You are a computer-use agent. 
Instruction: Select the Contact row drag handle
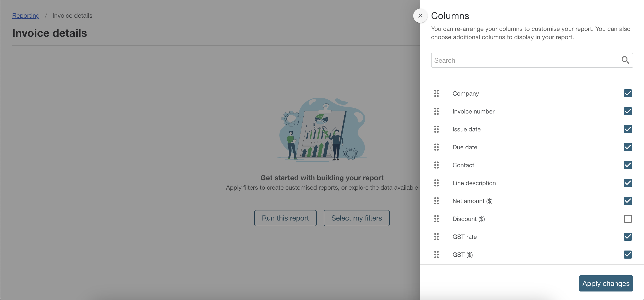436,165
